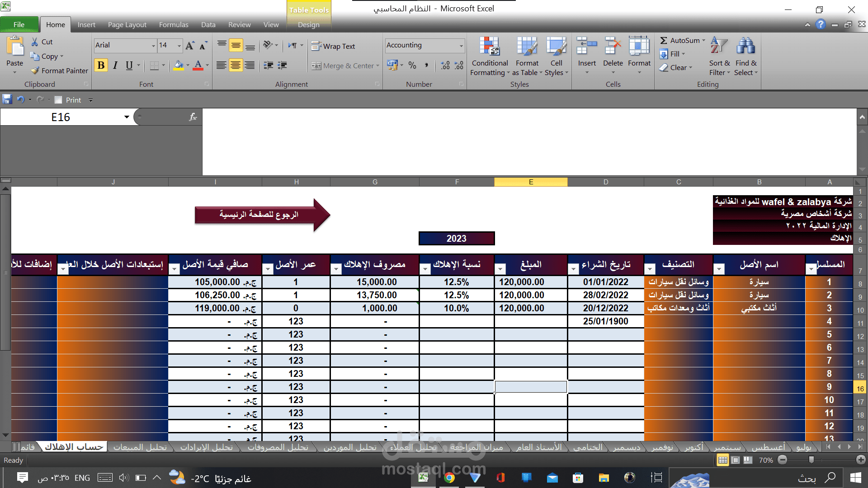
Task: Open the تحليل المبيعات sheet tab
Action: [x=140, y=447]
